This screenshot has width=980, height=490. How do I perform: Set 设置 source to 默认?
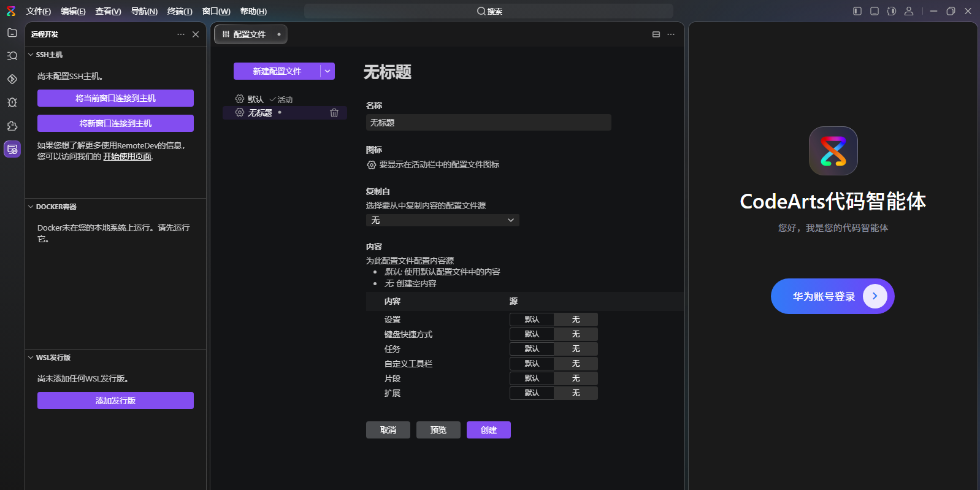[x=532, y=320]
